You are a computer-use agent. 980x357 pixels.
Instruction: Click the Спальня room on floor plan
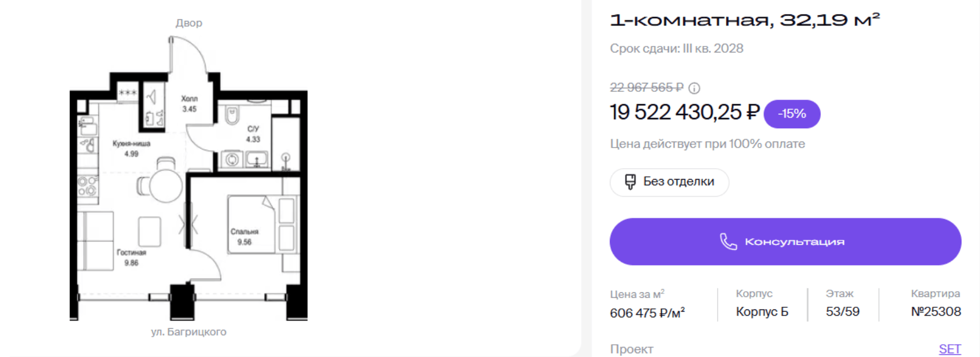(x=245, y=237)
